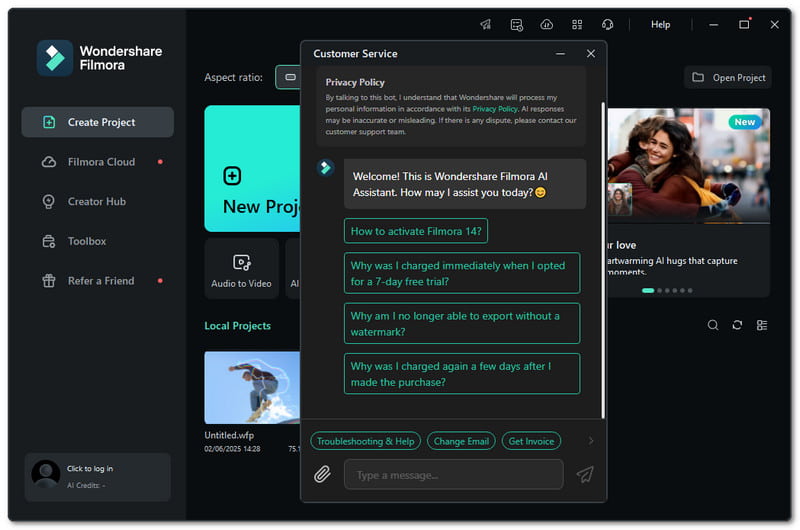The height and width of the screenshot is (530, 800).
Task: Open the aspect ratio dropdown
Action: [288, 78]
